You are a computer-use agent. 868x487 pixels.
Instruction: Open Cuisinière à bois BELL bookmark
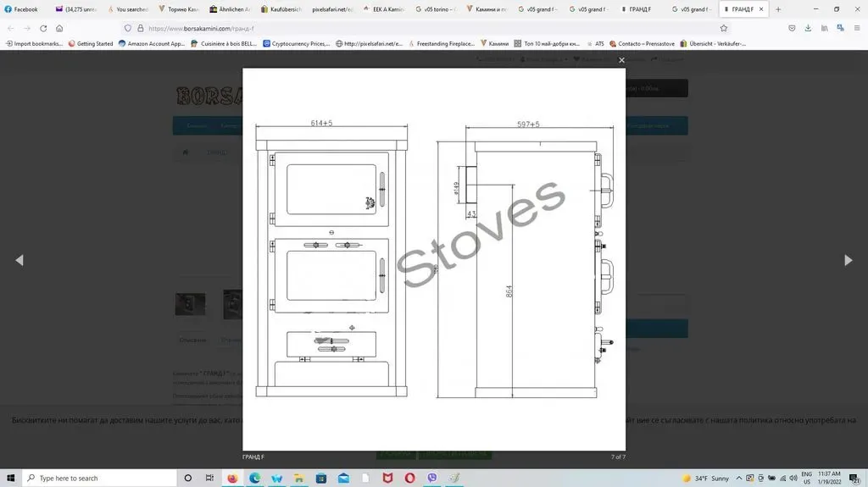coord(224,44)
